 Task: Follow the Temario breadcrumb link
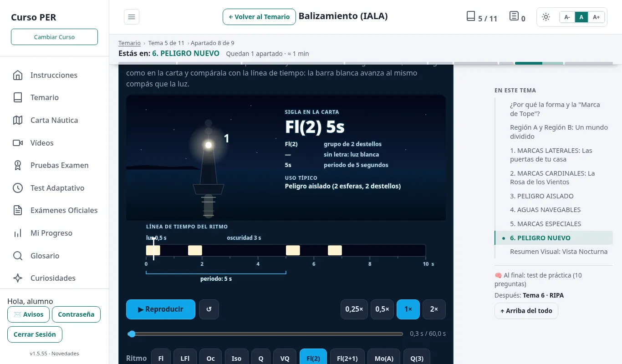click(129, 43)
